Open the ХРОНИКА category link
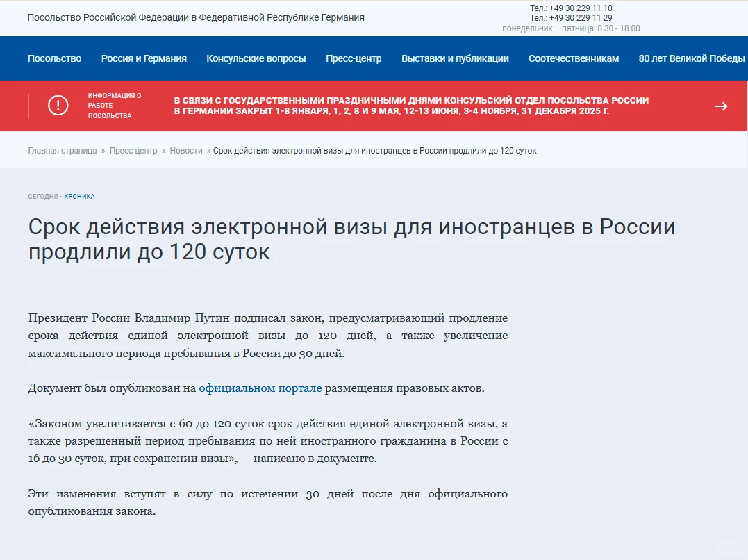 [x=80, y=196]
